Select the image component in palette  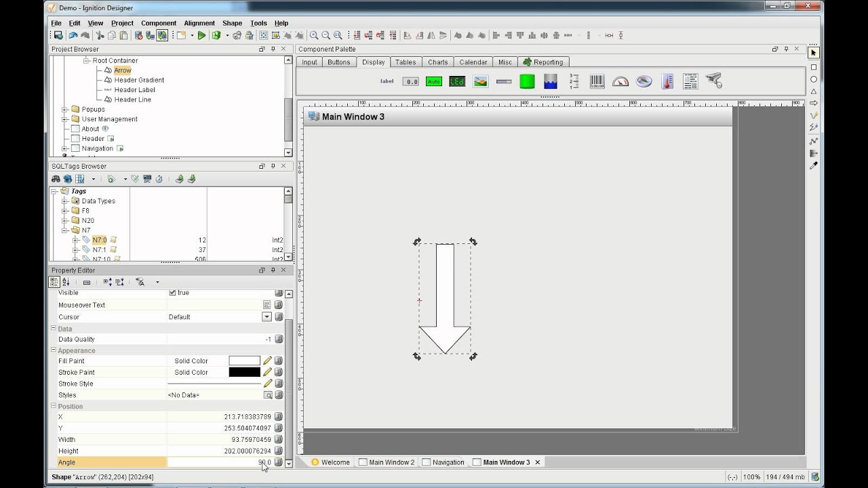tap(481, 81)
